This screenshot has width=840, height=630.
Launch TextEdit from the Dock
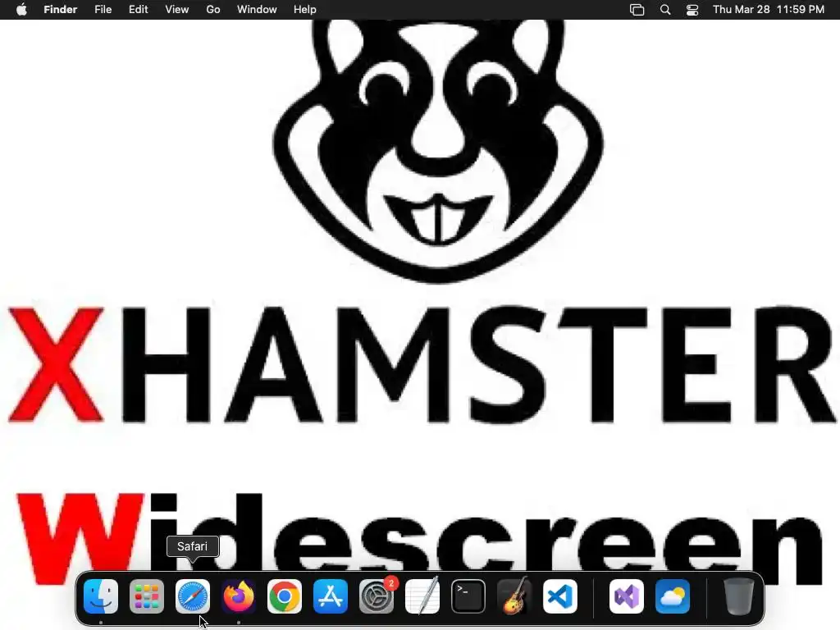[422, 596]
